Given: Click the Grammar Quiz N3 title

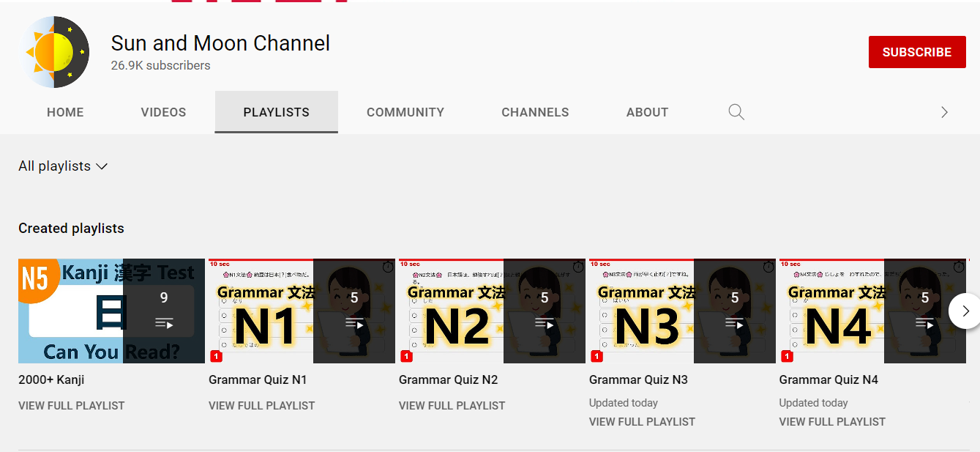Looking at the screenshot, I should point(638,379).
